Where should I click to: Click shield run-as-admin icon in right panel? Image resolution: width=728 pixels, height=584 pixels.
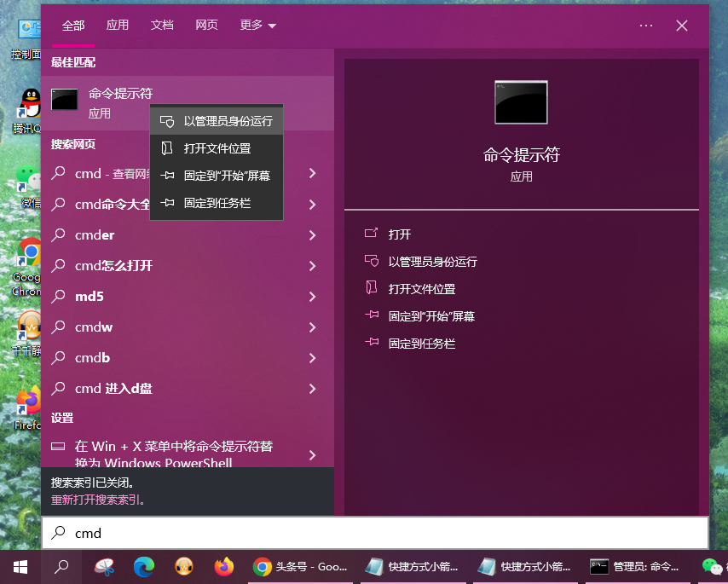pos(372,261)
